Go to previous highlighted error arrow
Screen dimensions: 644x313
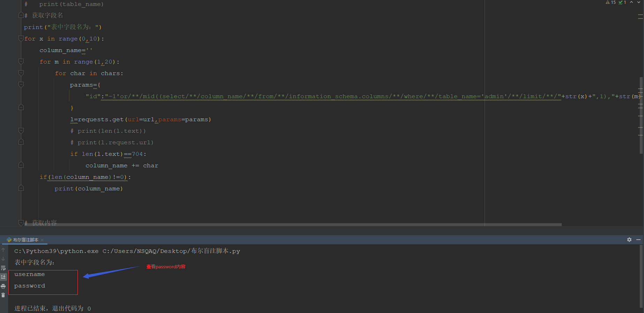pyautogui.click(x=631, y=2)
